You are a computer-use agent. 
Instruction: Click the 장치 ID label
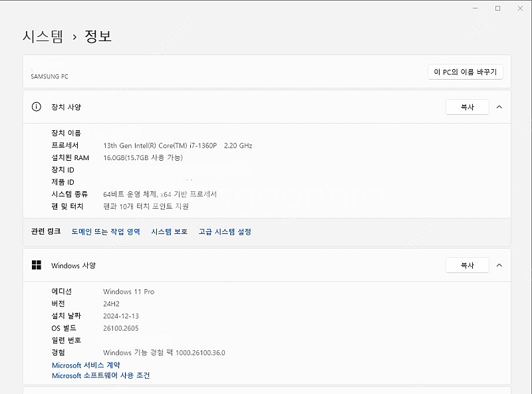pos(63,170)
